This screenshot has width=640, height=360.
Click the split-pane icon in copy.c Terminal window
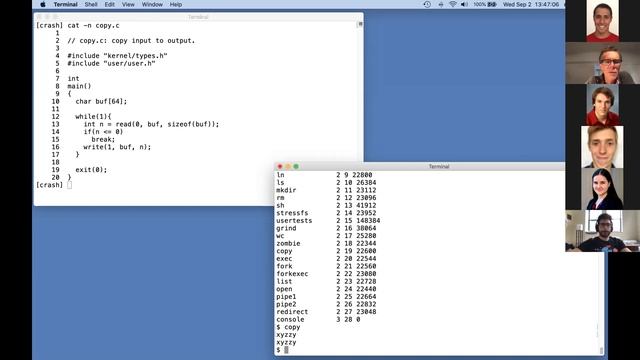360,24
